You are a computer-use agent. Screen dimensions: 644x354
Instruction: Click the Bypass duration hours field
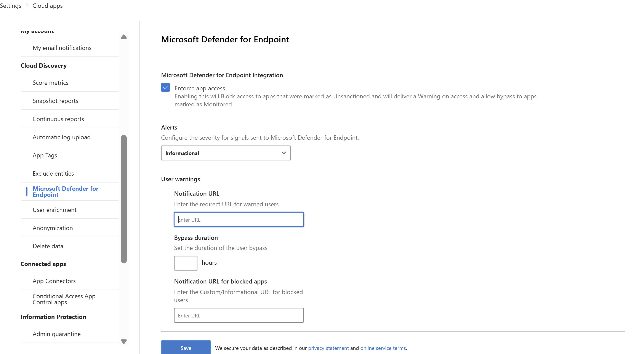[186, 263]
